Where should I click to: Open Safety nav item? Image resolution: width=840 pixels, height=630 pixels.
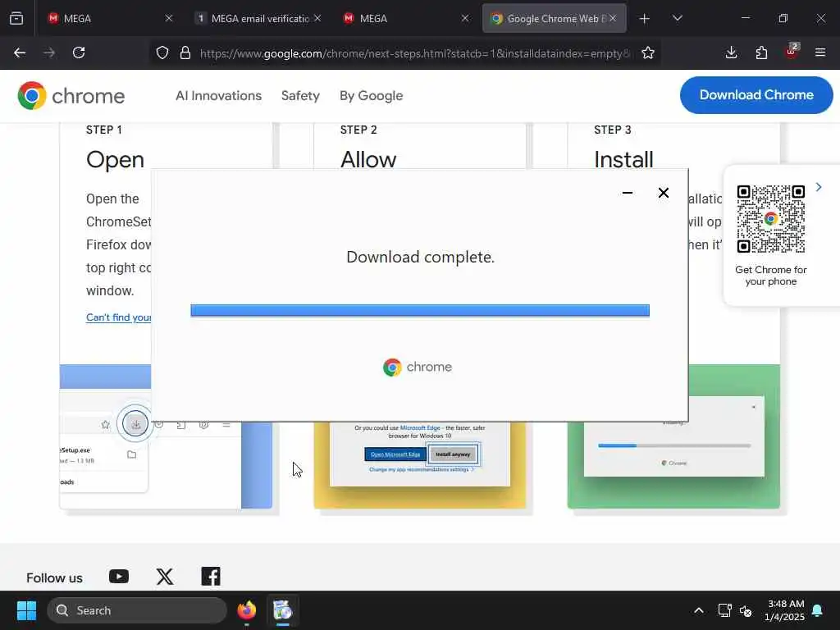point(300,95)
